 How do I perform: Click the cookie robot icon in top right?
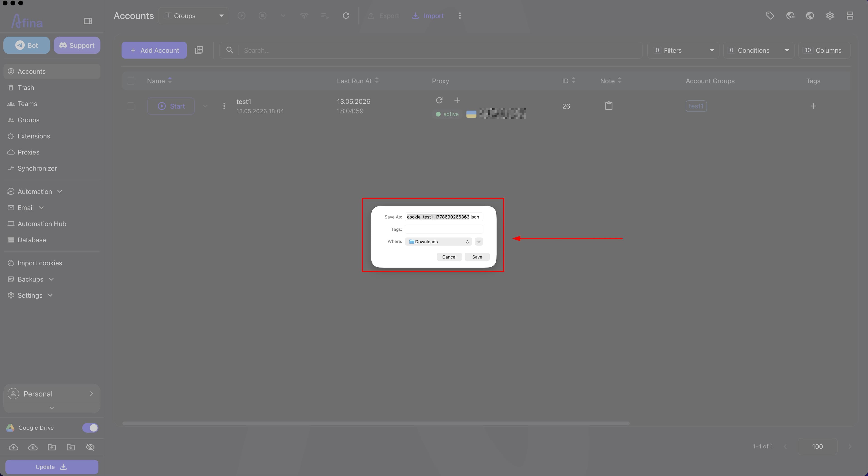(x=790, y=16)
